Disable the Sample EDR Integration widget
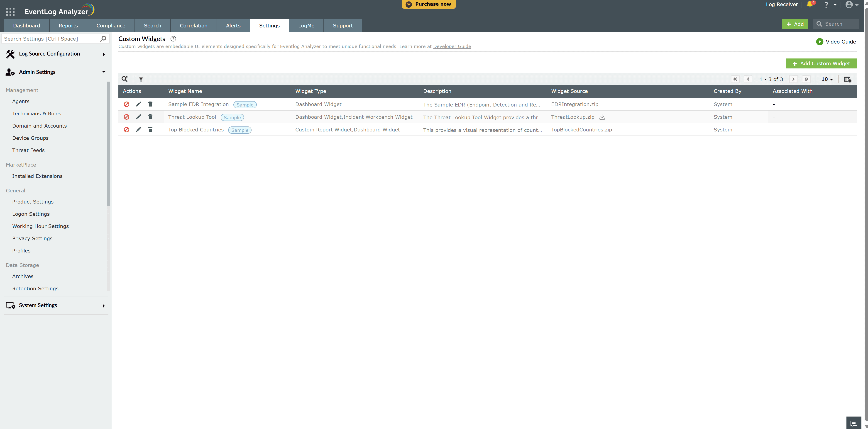Image resolution: width=868 pixels, height=429 pixels. point(126,104)
